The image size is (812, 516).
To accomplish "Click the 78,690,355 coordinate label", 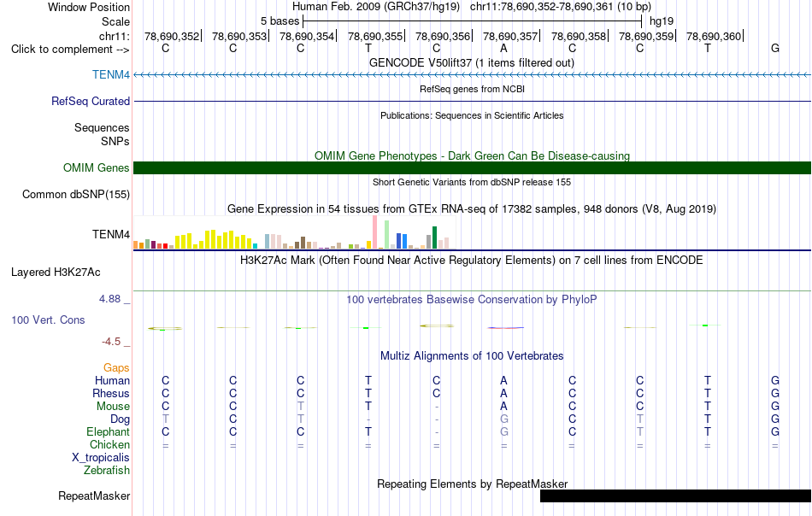I will (x=375, y=36).
